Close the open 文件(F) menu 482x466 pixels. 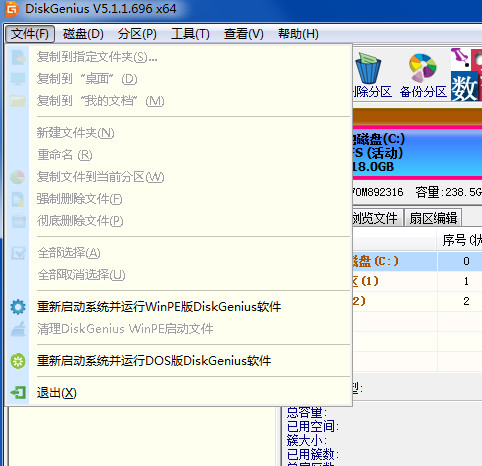click(30, 34)
